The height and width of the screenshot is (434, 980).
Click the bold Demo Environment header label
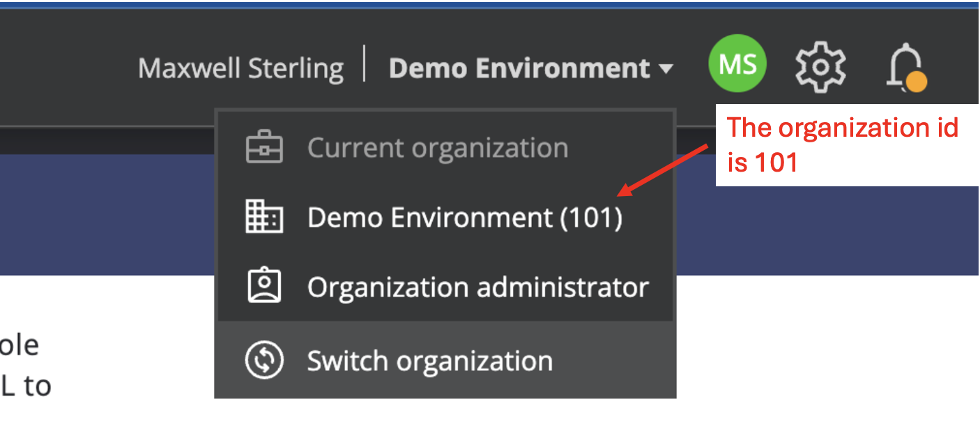(x=519, y=68)
